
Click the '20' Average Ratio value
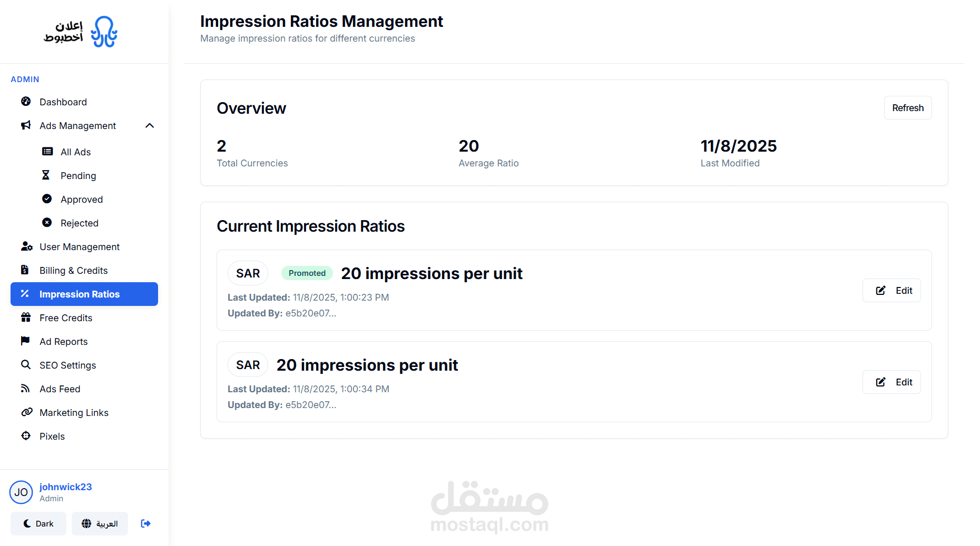468,146
